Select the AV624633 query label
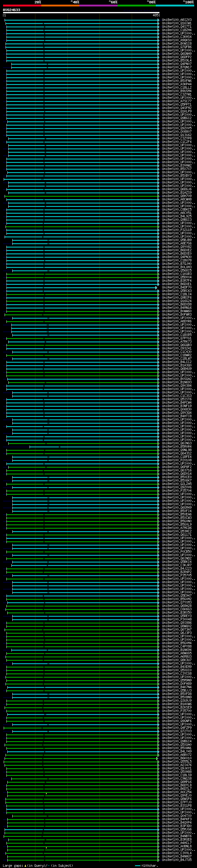Screen dimensions: 197x868 pyautogui.click(x=11, y=10)
